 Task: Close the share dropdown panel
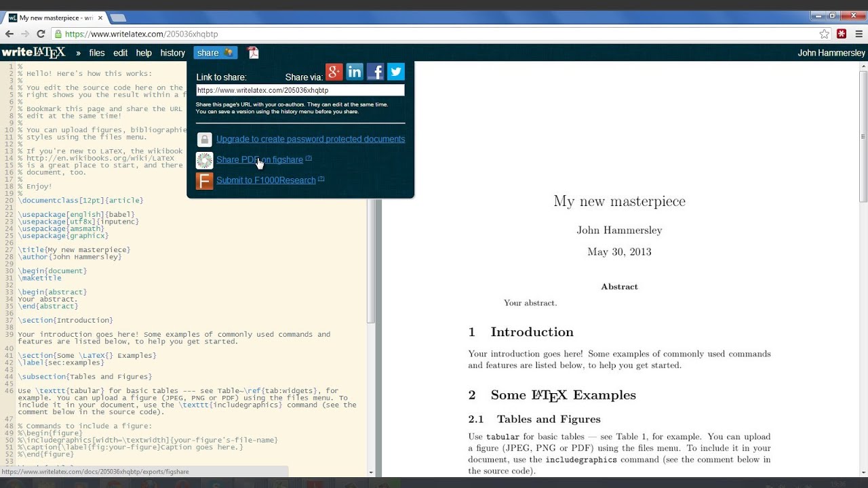tap(215, 53)
